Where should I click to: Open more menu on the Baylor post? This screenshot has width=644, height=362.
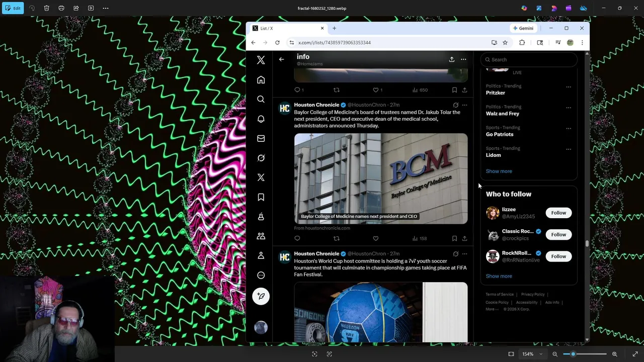click(464, 105)
